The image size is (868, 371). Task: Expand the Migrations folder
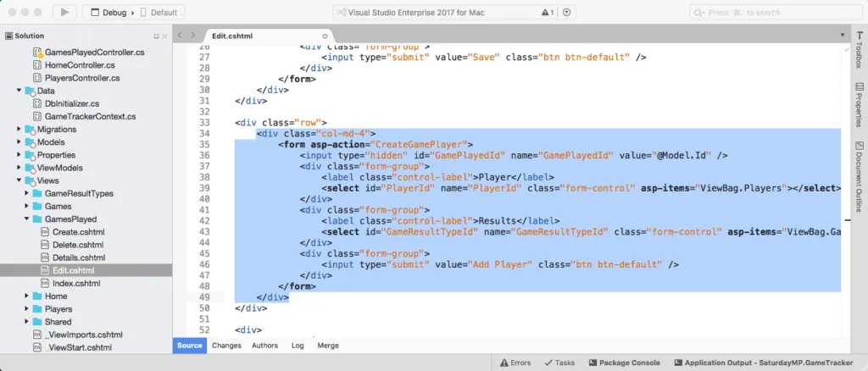pos(19,130)
